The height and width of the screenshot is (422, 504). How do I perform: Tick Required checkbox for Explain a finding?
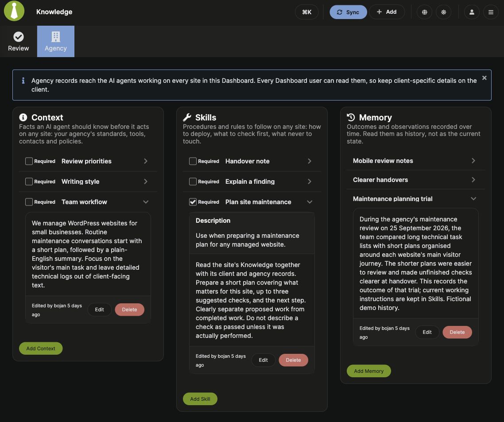click(193, 182)
